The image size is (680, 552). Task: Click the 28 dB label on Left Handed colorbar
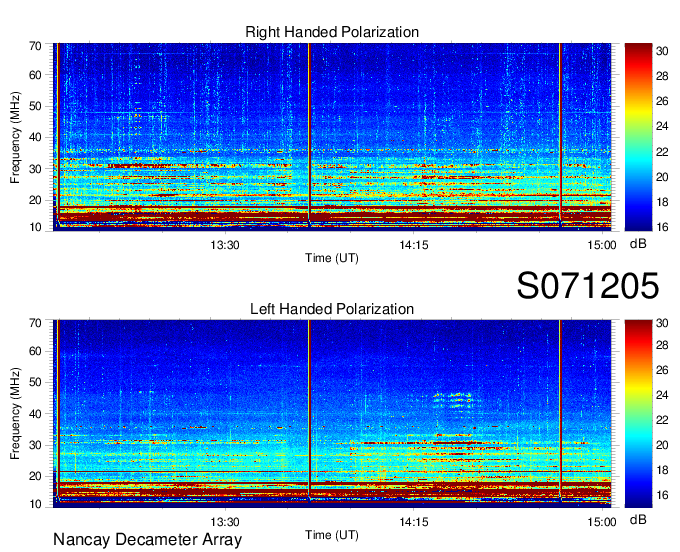coord(662,345)
